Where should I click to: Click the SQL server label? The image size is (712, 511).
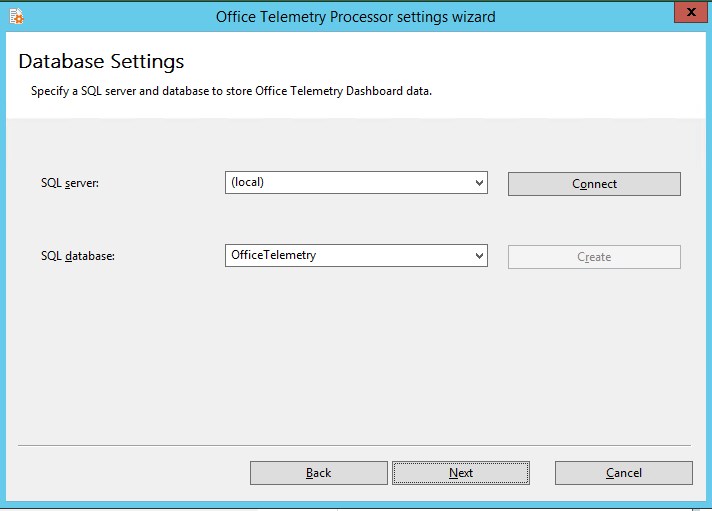70,183
